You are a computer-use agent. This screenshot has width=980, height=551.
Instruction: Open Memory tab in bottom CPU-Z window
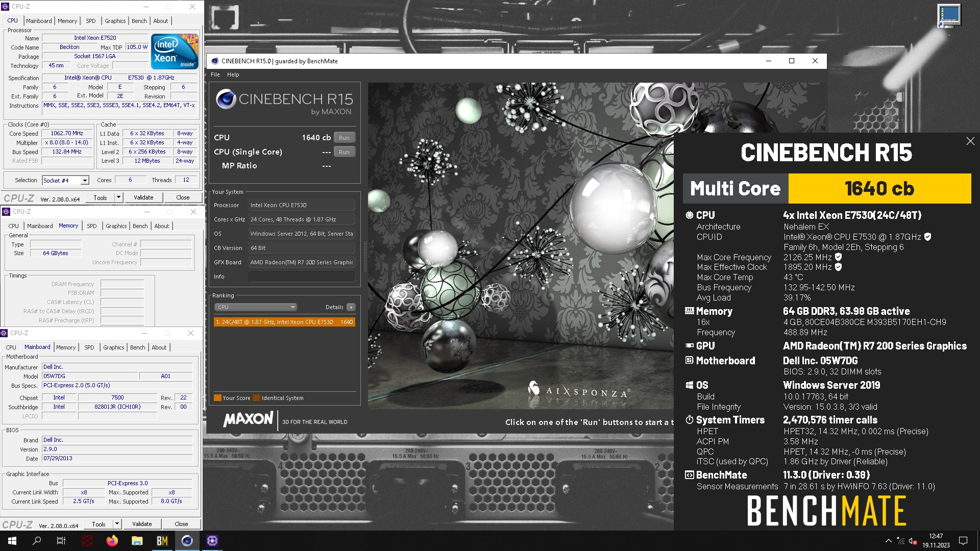pyautogui.click(x=66, y=347)
